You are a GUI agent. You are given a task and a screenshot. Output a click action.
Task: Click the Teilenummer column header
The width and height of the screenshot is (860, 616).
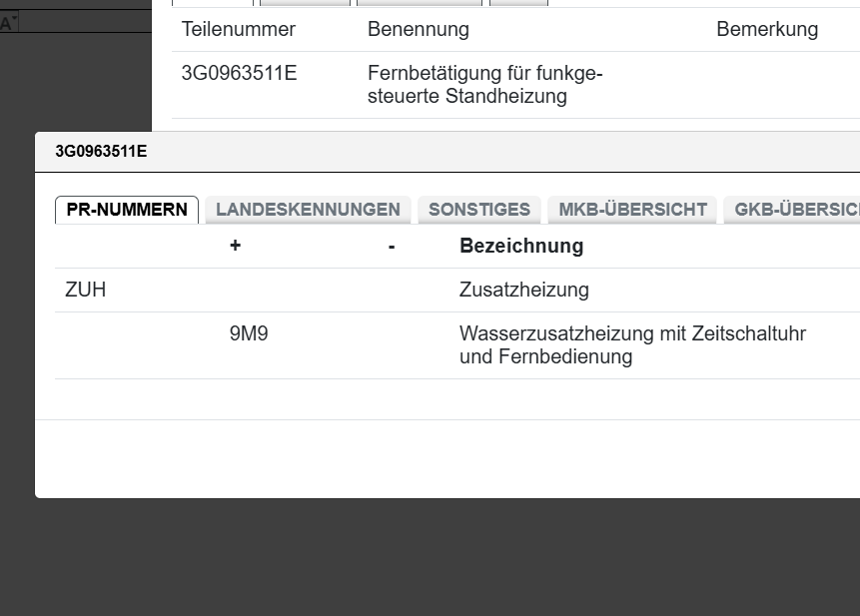pyautogui.click(x=239, y=30)
